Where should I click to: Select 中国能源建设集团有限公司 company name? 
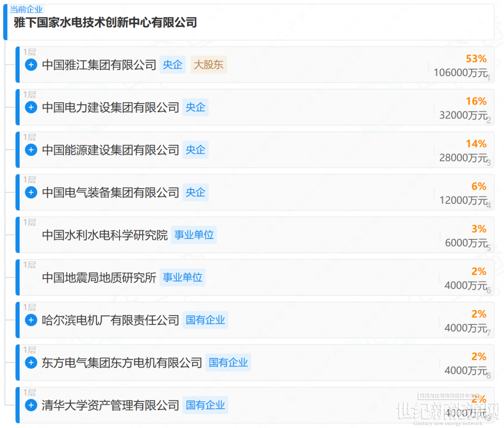pos(111,150)
